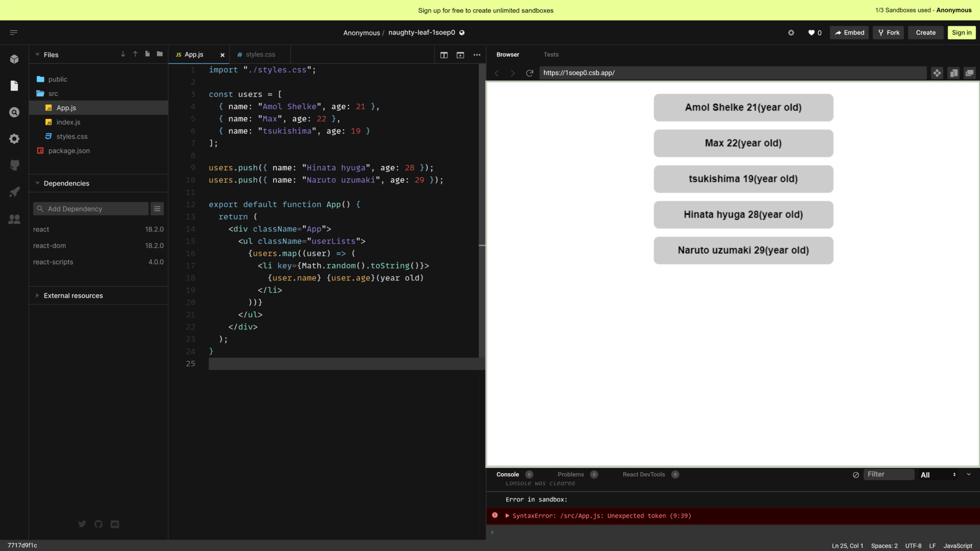Like the sandbox with the heart icon
The image size is (980, 551).
pos(811,33)
